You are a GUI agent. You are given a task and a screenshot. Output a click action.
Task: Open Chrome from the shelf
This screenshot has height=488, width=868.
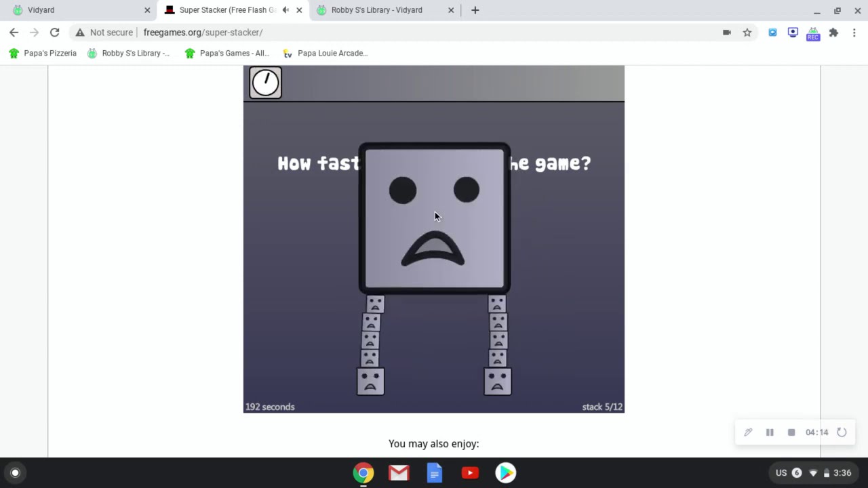pos(363,473)
